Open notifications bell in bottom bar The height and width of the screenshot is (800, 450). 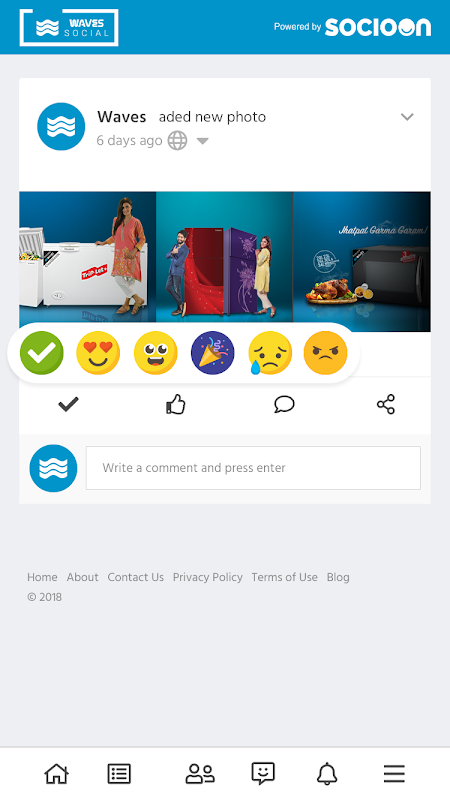pyautogui.click(x=327, y=773)
